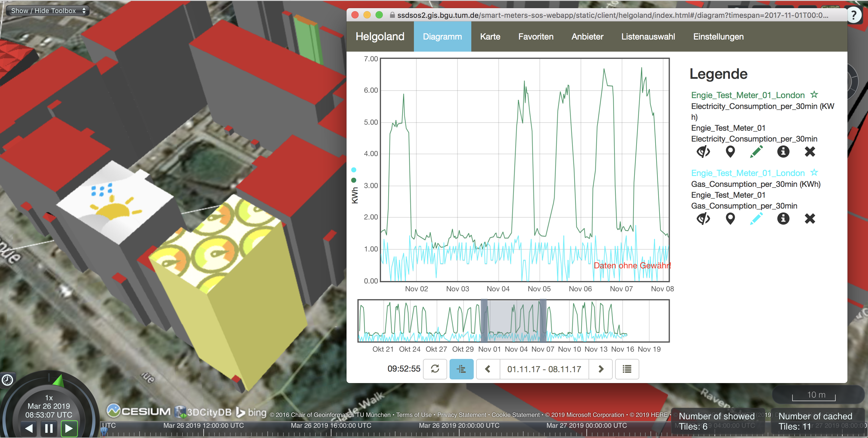
Task: Click Mar 26 2019 16:00:00 UTC timeline mark
Action: point(331,426)
